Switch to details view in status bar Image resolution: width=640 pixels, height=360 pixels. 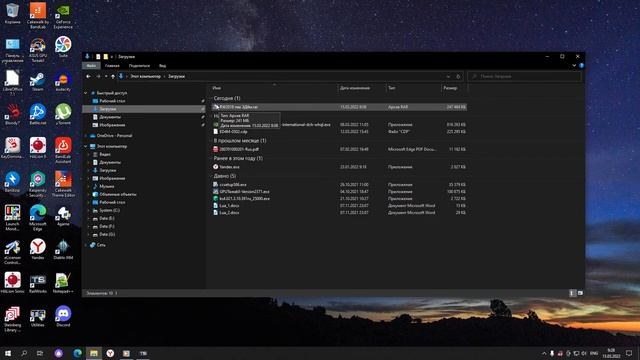pyautogui.click(x=572, y=293)
